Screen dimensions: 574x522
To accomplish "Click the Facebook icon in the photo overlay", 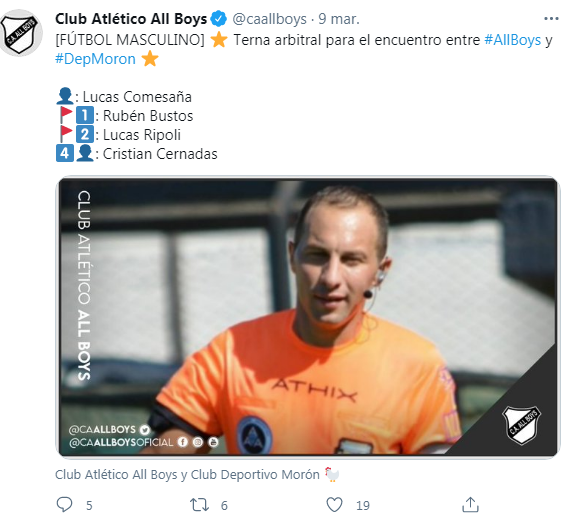I will click(x=183, y=442).
